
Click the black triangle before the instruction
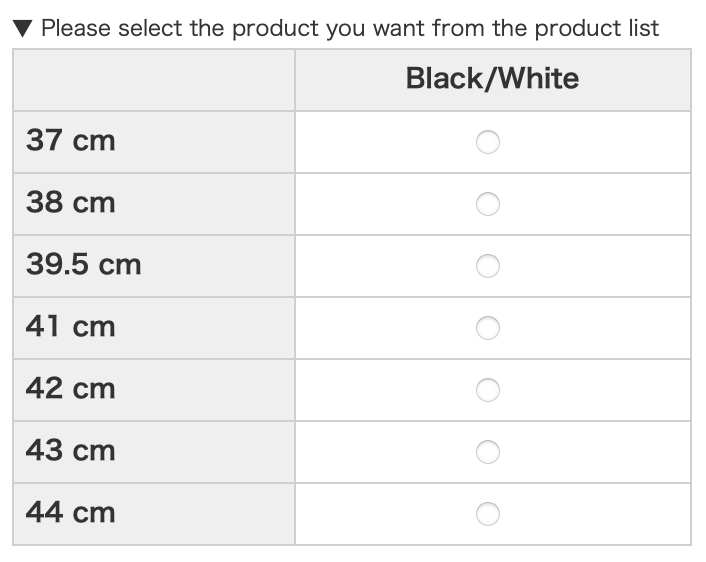pos(24,28)
